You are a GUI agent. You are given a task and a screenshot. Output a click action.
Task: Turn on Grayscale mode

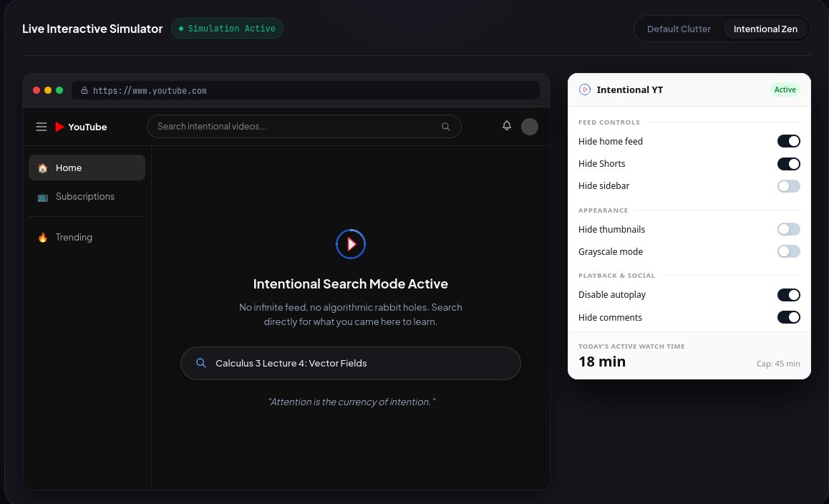point(788,252)
